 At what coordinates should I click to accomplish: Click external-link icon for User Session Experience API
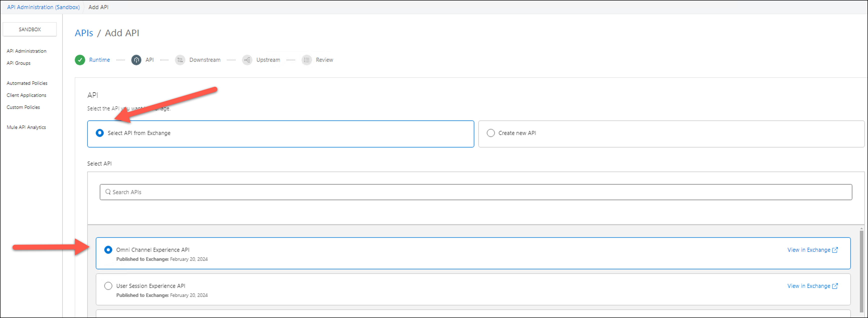pos(835,286)
